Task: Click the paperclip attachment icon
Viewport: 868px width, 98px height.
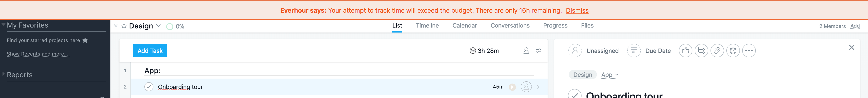Action: click(717, 51)
